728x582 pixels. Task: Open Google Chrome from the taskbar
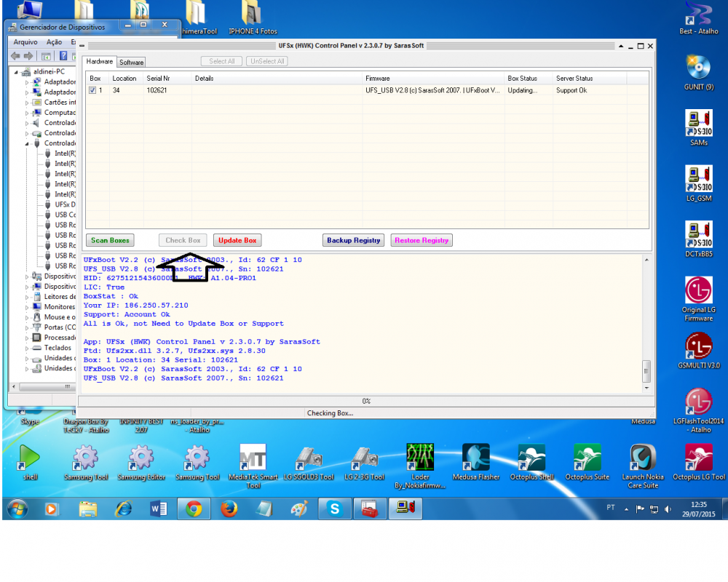194,509
